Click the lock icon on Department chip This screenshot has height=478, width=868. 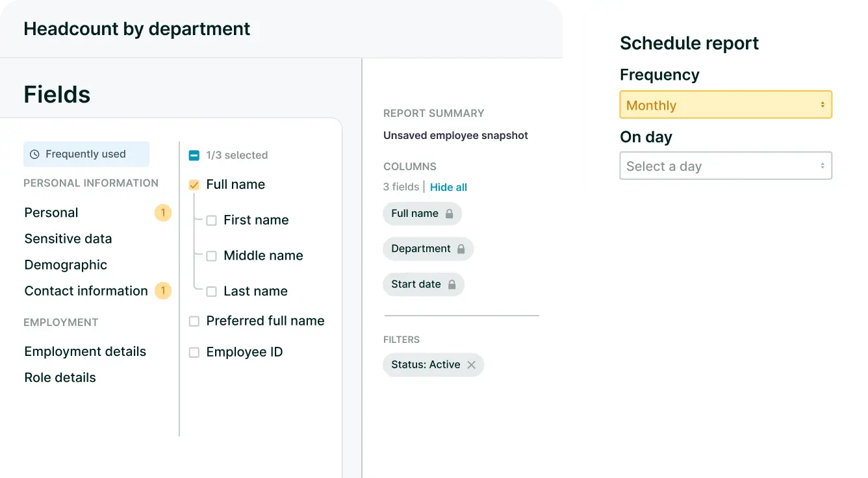tap(461, 249)
